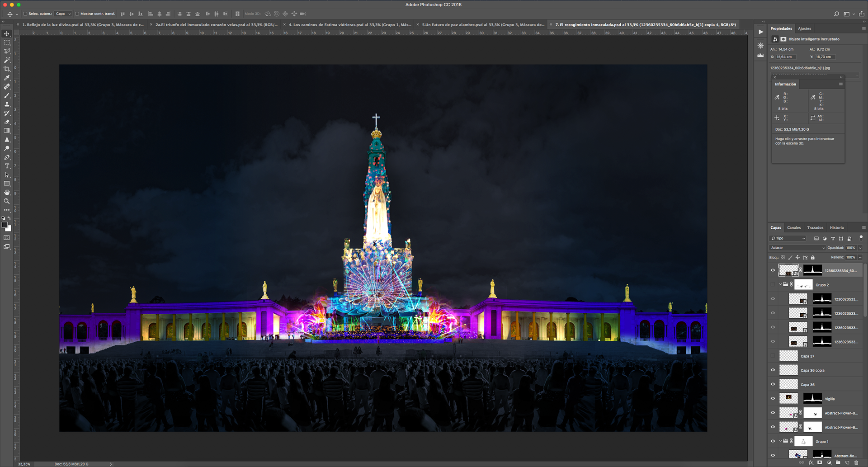Switch to the Trazados tab

(x=815, y=227)
